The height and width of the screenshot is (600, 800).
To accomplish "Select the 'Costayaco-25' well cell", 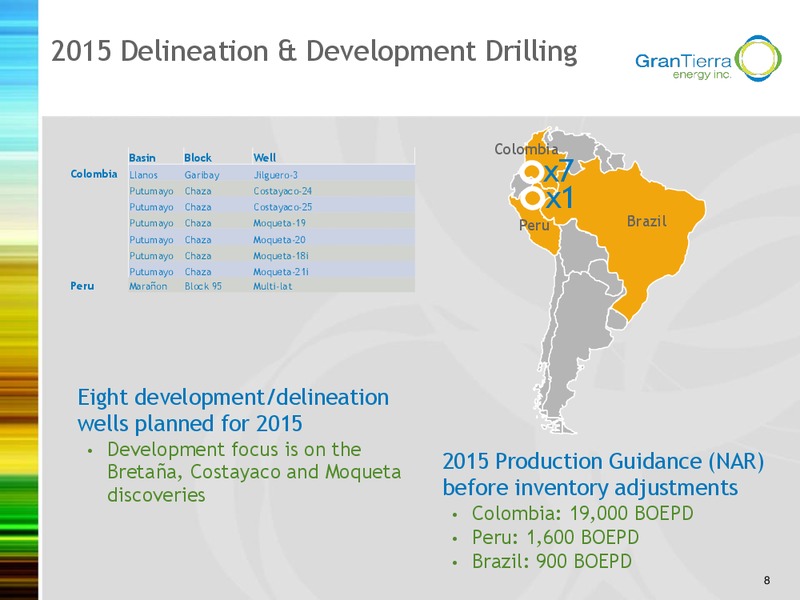I will (x=283, y=207).
